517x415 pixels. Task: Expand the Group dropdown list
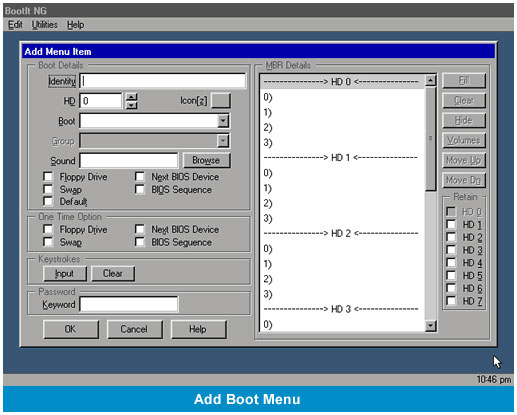tap(223, 141)
